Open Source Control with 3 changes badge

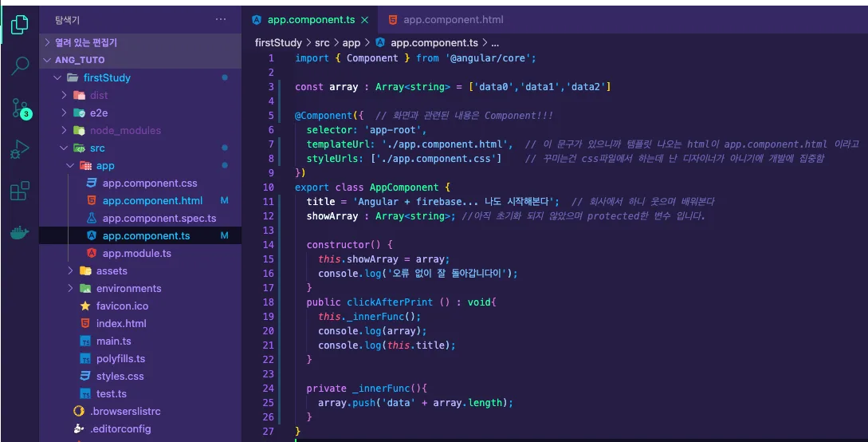click(21, 108)
